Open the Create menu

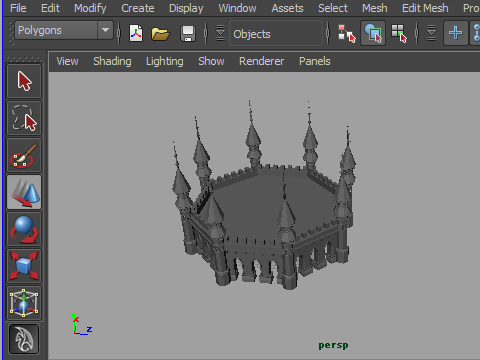pos(138,8)
